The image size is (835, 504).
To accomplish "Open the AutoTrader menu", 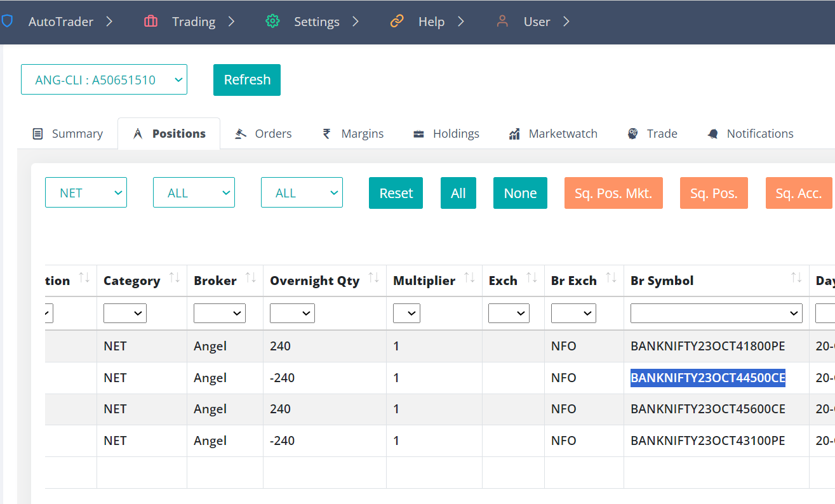I will (x=61, y=22).
